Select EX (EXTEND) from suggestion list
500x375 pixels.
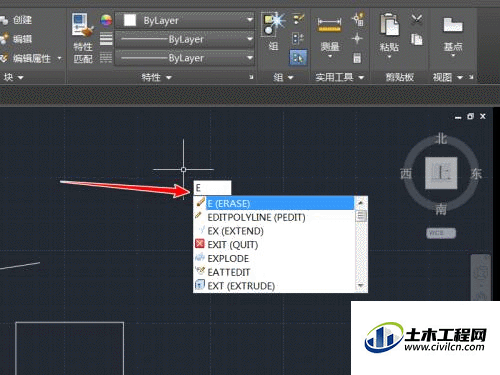coord(274,231)
